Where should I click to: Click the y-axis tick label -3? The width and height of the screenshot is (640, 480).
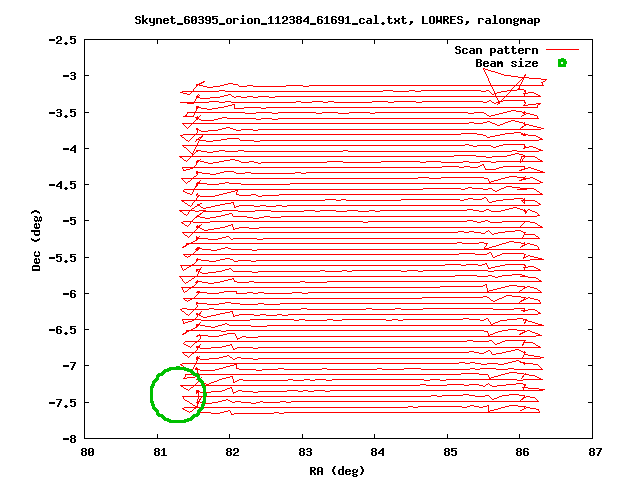pyautogui.click(x=69, y=76)
